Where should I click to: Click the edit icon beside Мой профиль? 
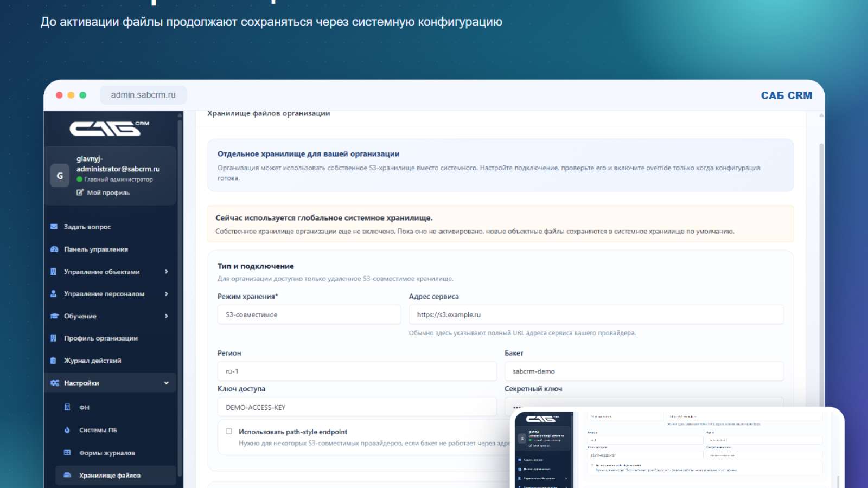click(80, 192)
